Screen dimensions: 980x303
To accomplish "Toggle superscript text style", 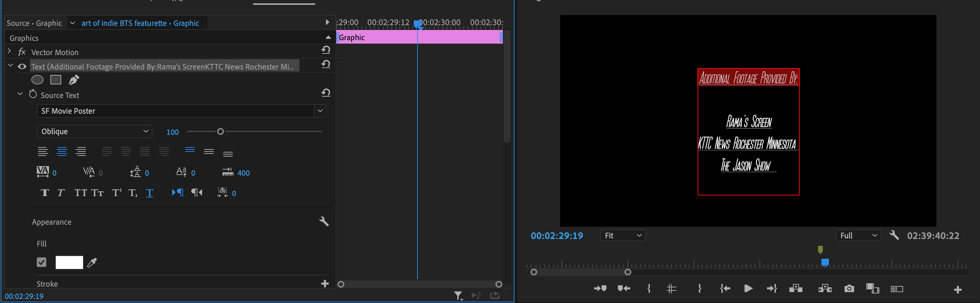I will click(x=117, y=193).
